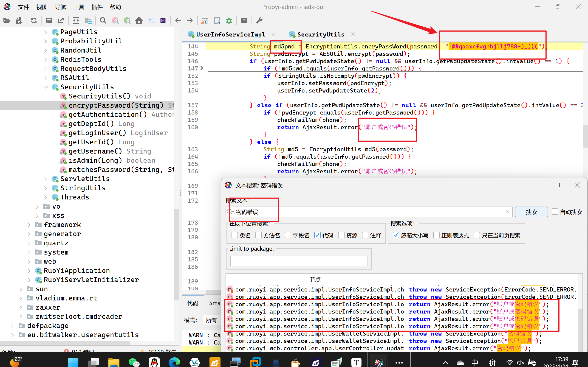Expand the RedisTools class node
Screen dimensions: 588x367
pos(45,59)
